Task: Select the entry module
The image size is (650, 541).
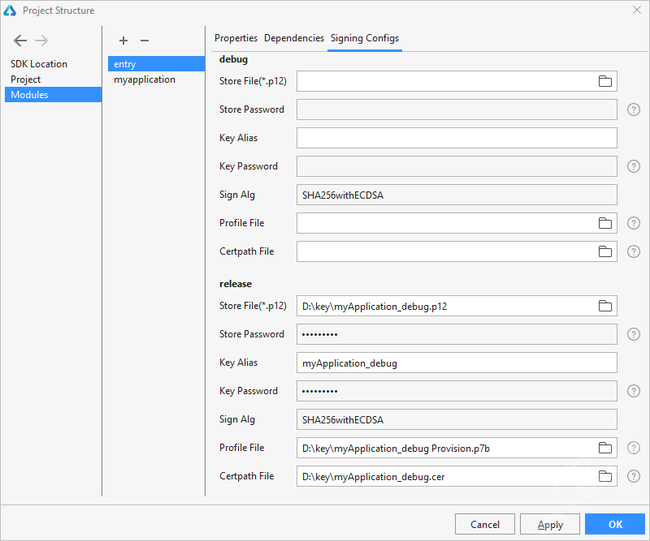Action: click(156, 64)
